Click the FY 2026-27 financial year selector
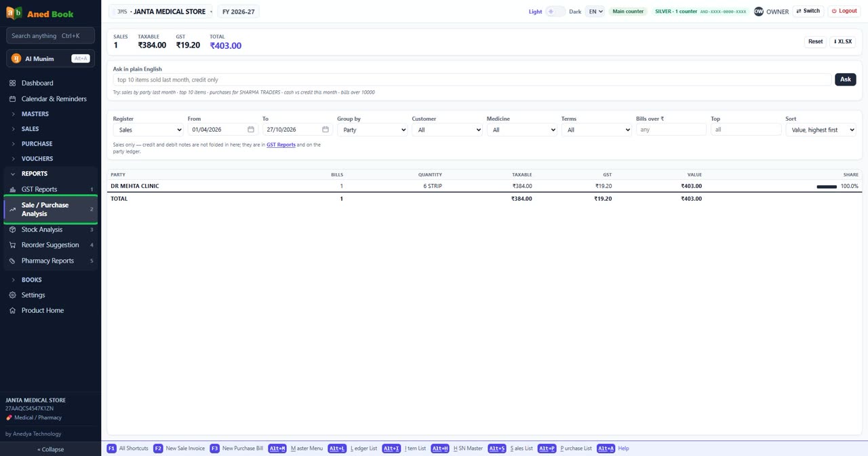The height and width of the screenshot is (456, 868). coord(239,12)
